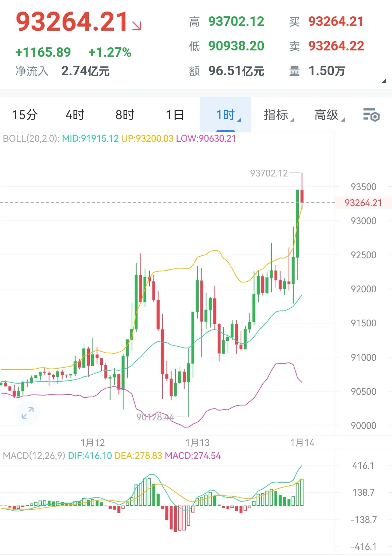This screenshot has width=392, height=556.
Task: Click the 90128.44 chart low marker
Action: 155,417
